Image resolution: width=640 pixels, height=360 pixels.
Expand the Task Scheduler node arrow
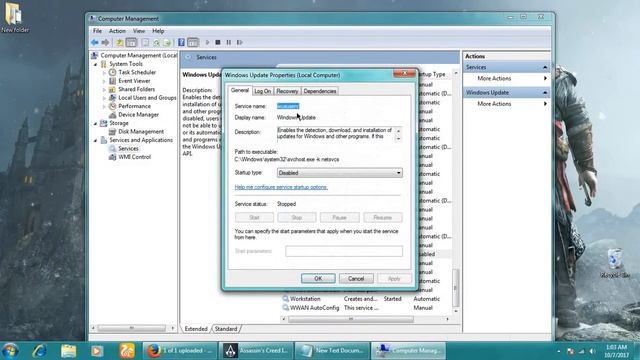click(x=104, y=73)
